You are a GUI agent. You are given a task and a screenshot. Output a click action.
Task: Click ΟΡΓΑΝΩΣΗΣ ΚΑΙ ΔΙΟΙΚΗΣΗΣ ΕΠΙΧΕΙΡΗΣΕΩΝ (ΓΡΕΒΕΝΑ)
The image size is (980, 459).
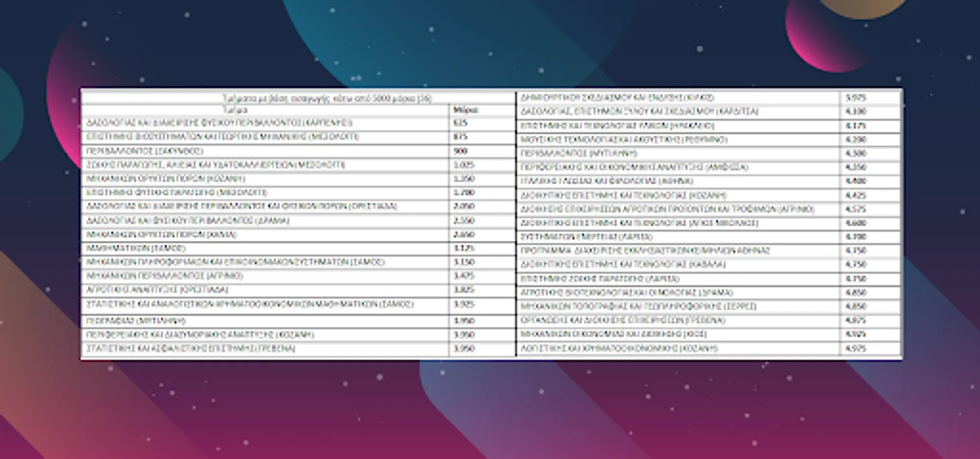623,320
